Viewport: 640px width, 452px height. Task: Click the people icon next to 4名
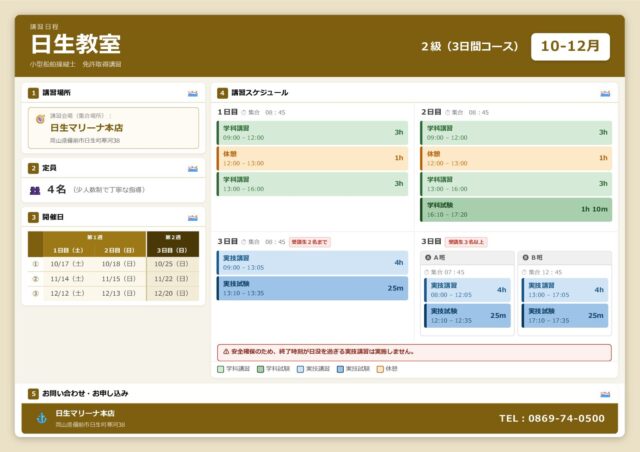[x=35, y=190]
